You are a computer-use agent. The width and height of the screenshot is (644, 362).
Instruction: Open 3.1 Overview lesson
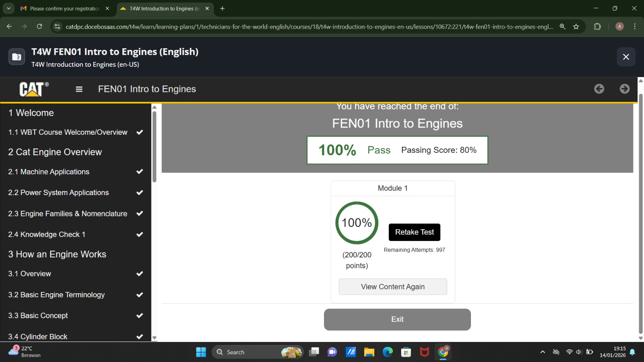point(76,274)
